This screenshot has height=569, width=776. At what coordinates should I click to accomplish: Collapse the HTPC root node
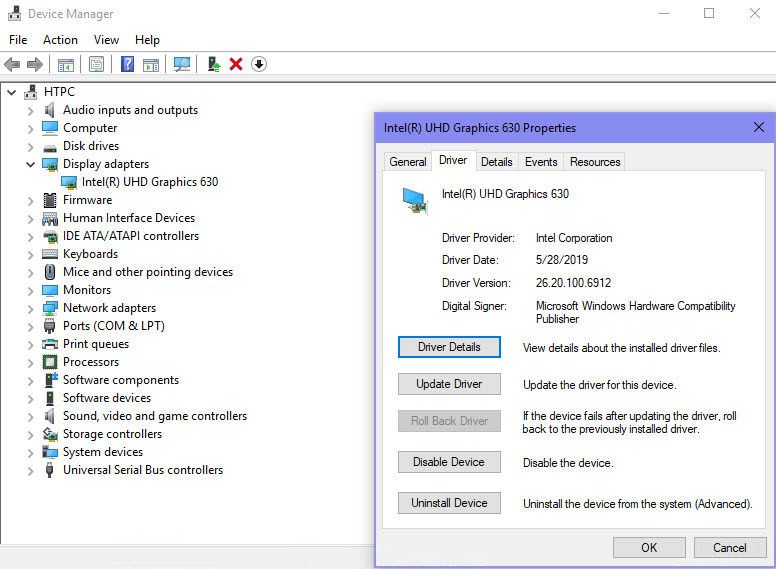coord(11,93)
